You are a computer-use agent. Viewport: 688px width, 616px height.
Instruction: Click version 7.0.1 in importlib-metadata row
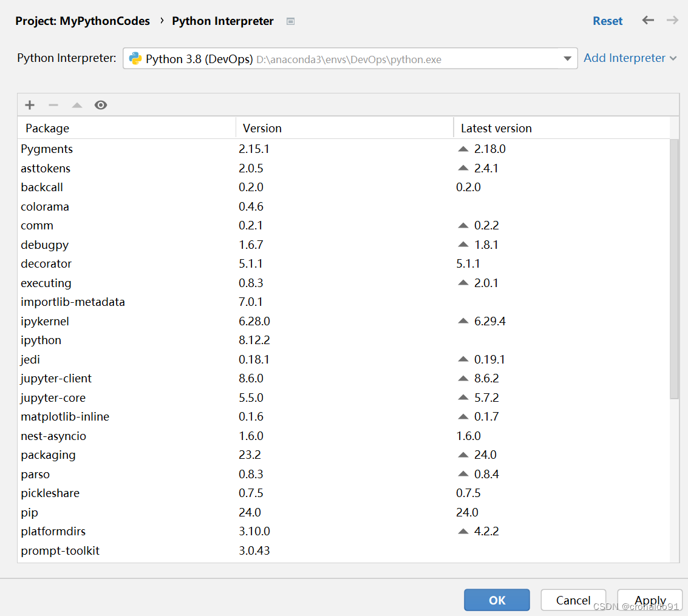pyautogui.click(x=251, y=302)
